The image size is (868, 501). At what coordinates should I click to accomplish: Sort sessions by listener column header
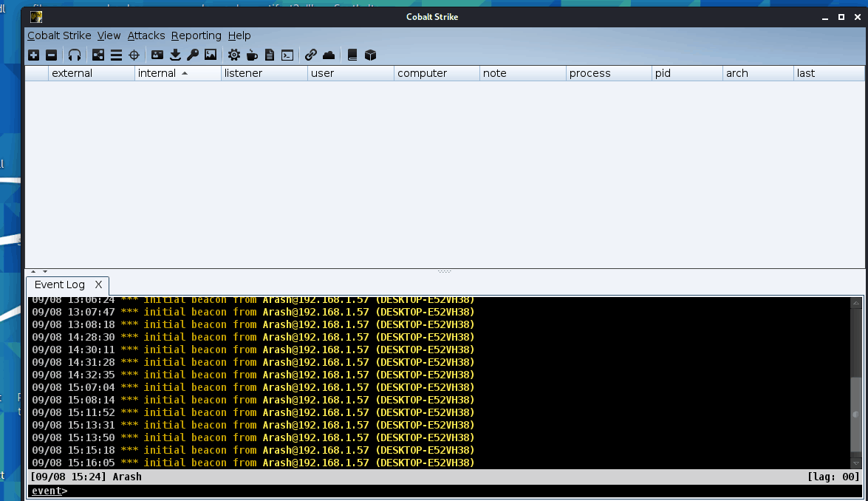(264, 73)
